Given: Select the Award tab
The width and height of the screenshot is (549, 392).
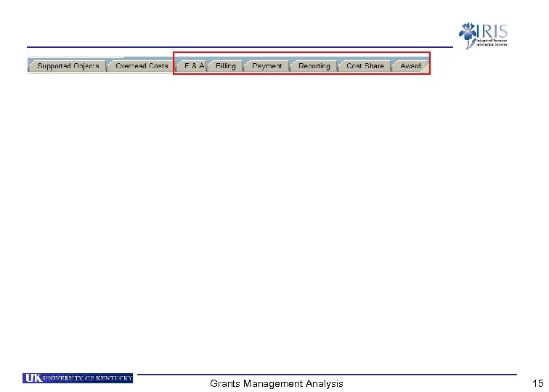Looking at the screenshot, I should (410, 66).
